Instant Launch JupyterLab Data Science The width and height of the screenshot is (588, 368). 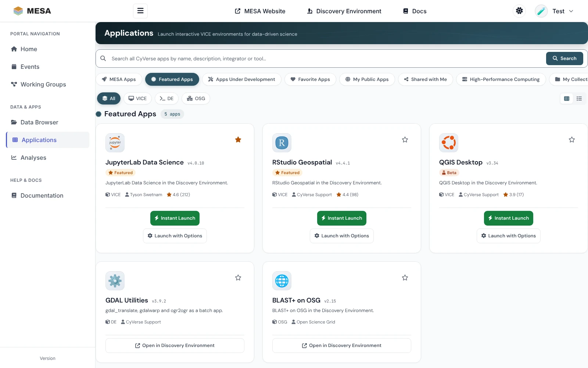[x=175, y=218]
